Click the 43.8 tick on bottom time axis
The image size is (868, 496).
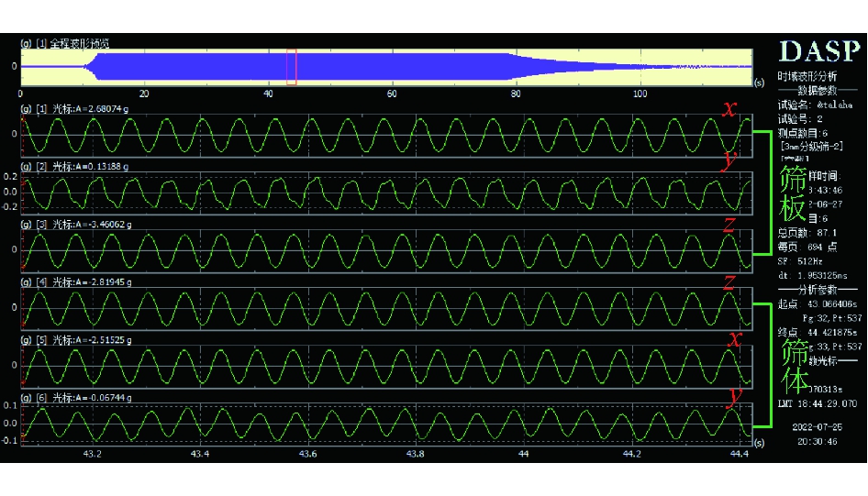point(415,454)
